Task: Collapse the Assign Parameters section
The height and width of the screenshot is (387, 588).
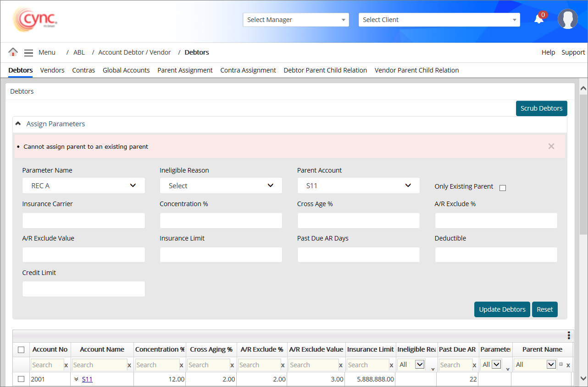Action: click(x=18, y=124)
